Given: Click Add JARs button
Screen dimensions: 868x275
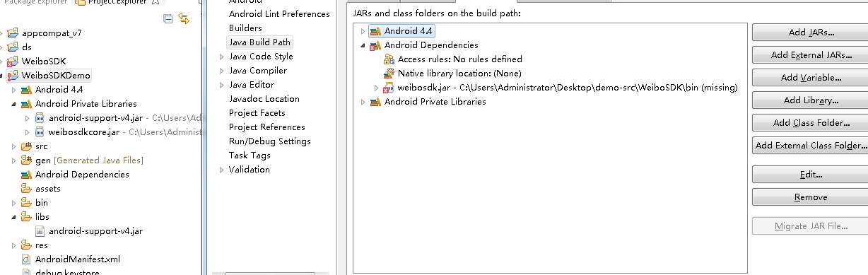Looking at the screenshot, I should pyautogui.click(x=811, y=33).
